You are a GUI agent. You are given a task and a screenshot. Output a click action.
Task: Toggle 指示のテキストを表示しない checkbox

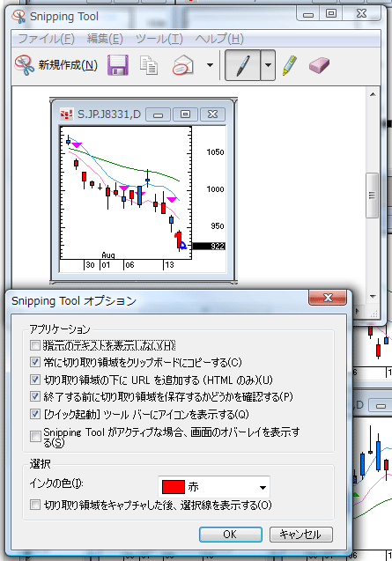click(35, 345)
